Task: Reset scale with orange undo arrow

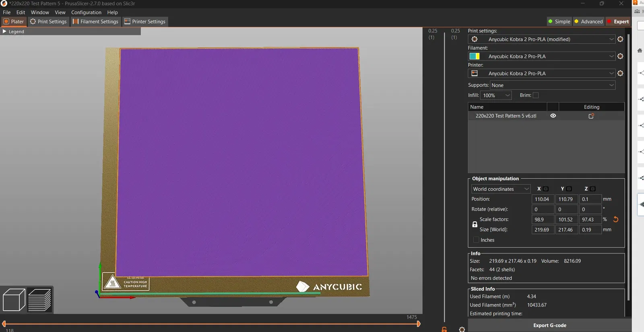Action: 615,219
